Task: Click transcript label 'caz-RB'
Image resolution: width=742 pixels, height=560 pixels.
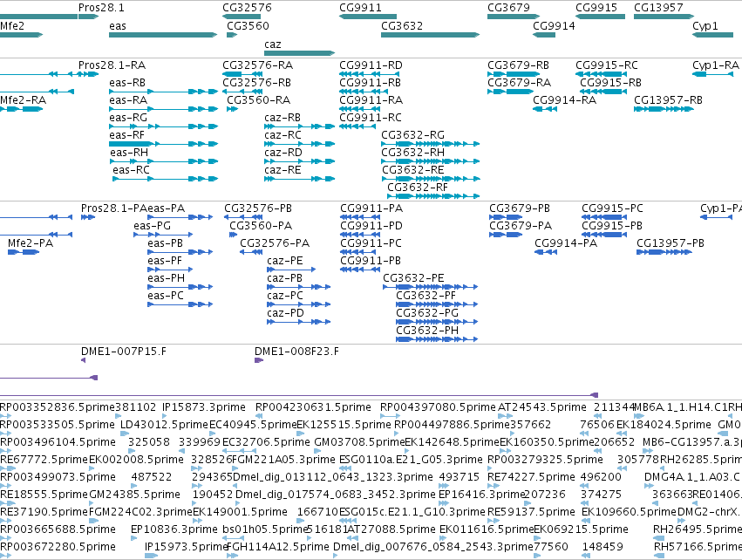Action: point(283,118)
